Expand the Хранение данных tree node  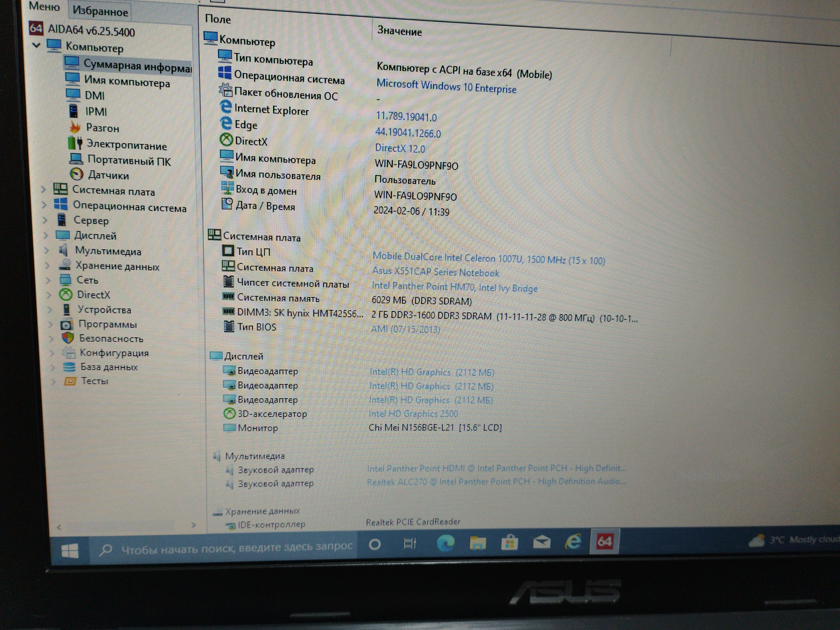point(48,265)
